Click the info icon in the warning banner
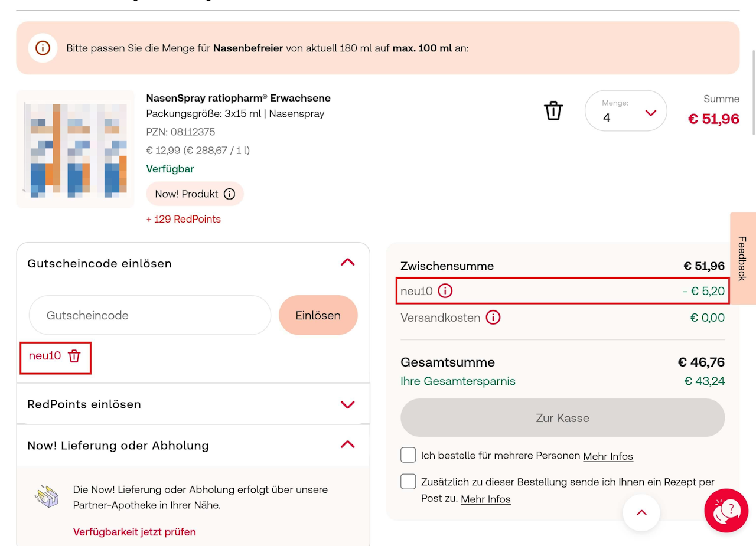Viewport: 756px width, 546px height. click(43, 48)
